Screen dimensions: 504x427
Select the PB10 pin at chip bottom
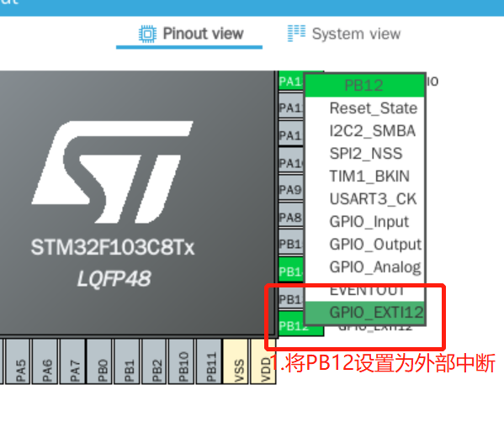point(182,361)
